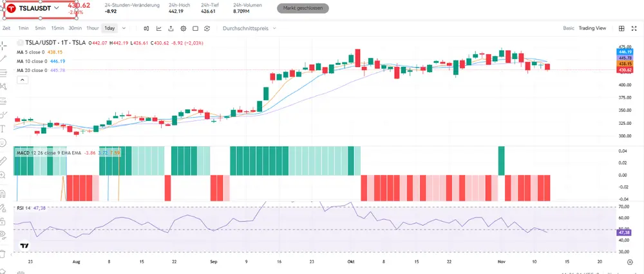Select the text annotation tool

[3, 128]
